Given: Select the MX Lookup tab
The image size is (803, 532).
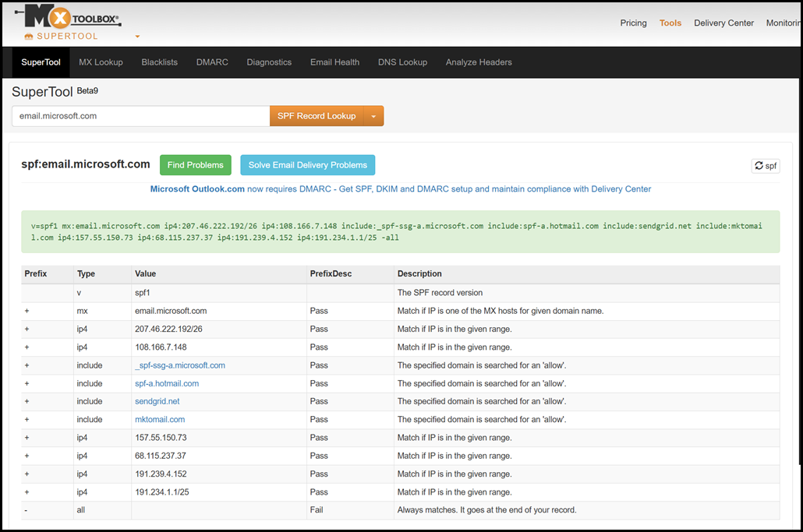Looking at the screenshot, I should tap(101, 62).
